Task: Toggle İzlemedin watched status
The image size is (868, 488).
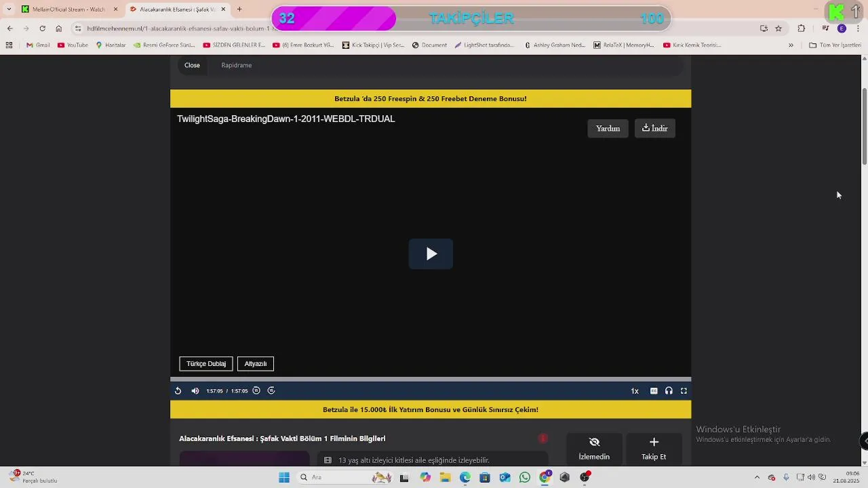Action: point(594,449)
